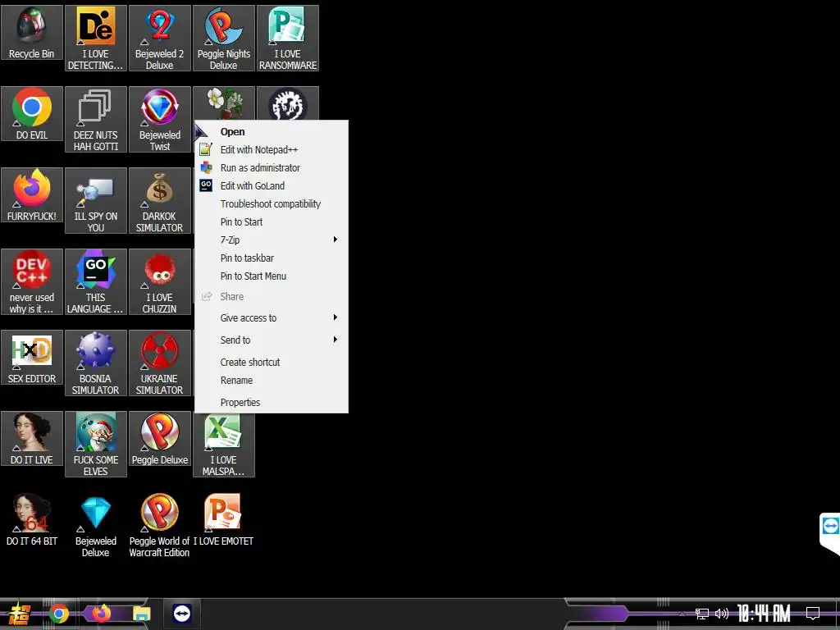The height and width of the screenshot is (630, 840).
Task: Choose Open from the context menu
Action: [x=272, y=132]
